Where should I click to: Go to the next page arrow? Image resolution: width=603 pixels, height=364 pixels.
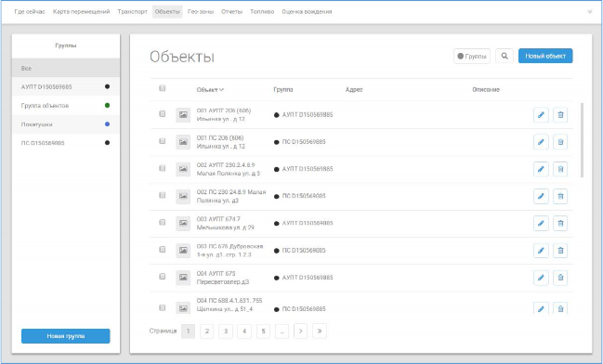click(300, 331)
